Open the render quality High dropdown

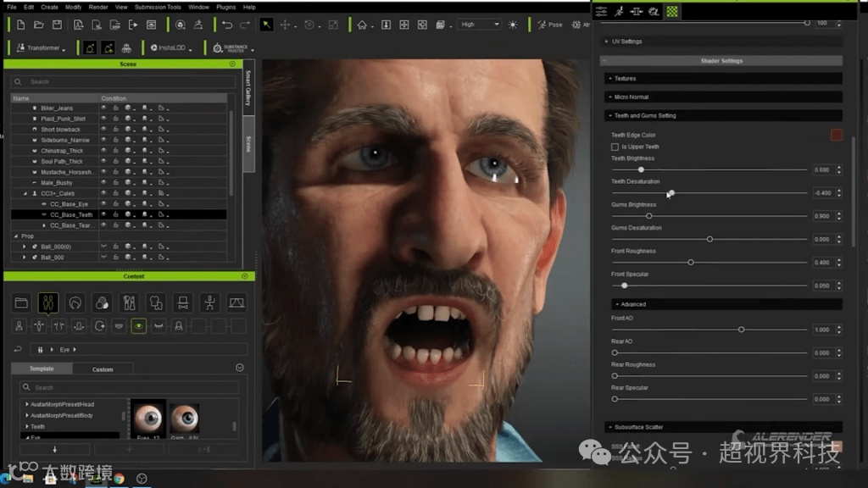coord(480,25)
